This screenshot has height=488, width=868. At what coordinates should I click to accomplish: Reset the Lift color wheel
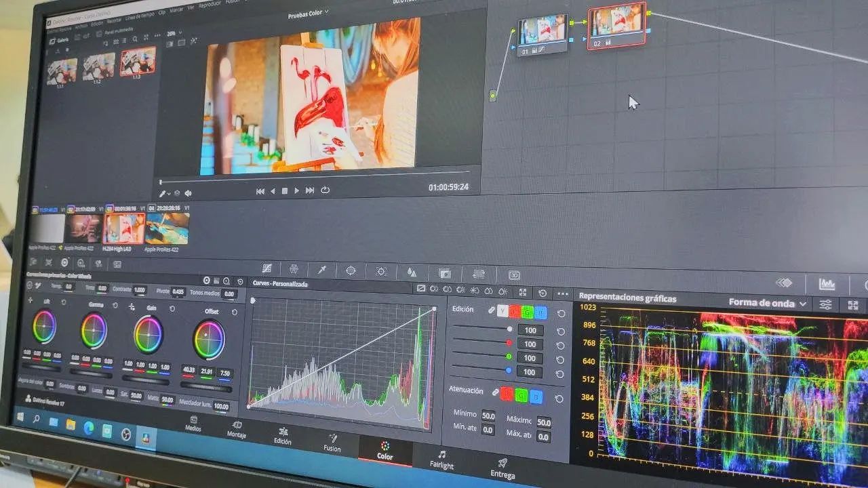pyautogui.click(x=63, y=302)
